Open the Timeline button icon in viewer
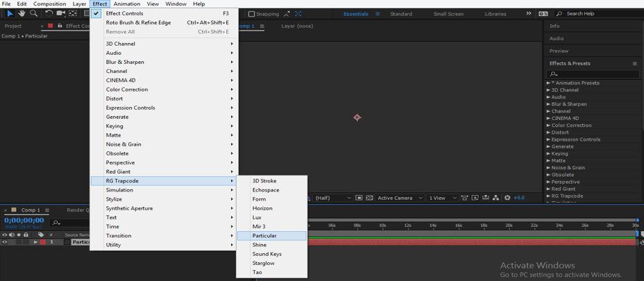Screen dimensions: 644x281 tap(486, 198)
